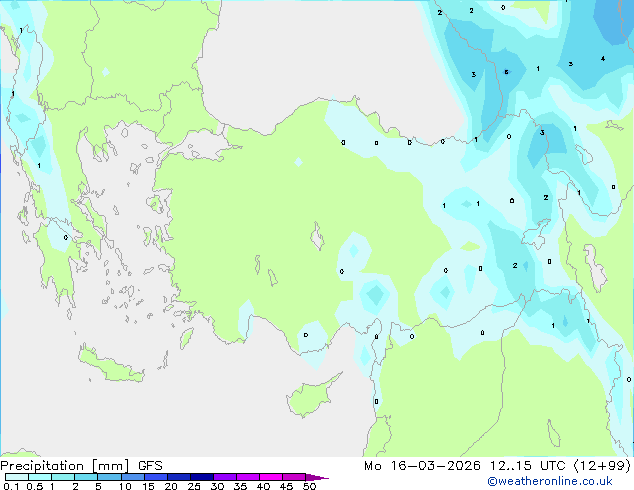Click the legend swatch between 45 and 50

294,477
